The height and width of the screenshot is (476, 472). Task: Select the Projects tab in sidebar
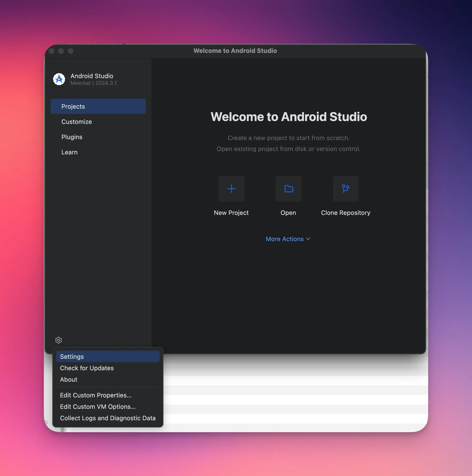(98, 106)
